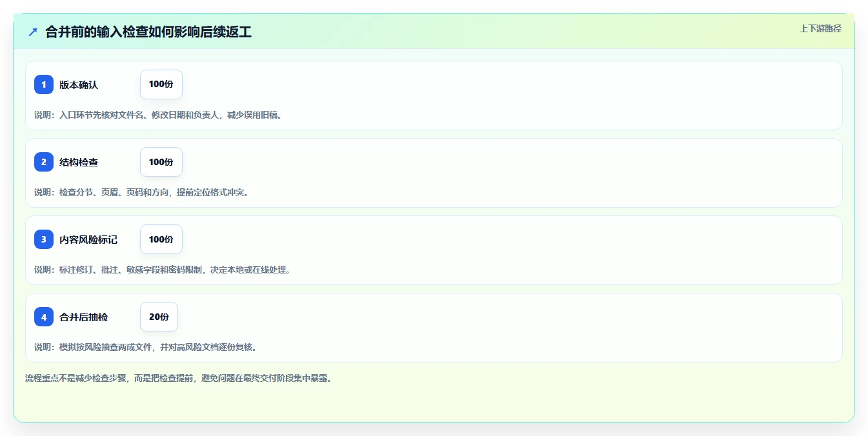
Task: Click the title 合并前的输入检查如何影响后续返工
Action: pos(148,32)
